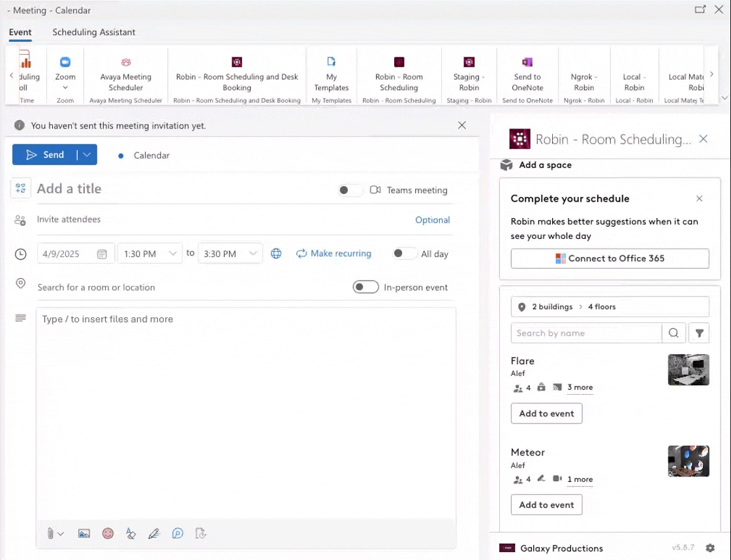Open the Loop components icon
The height and width of the screenshot is (560, 731).
pos(178,533)
